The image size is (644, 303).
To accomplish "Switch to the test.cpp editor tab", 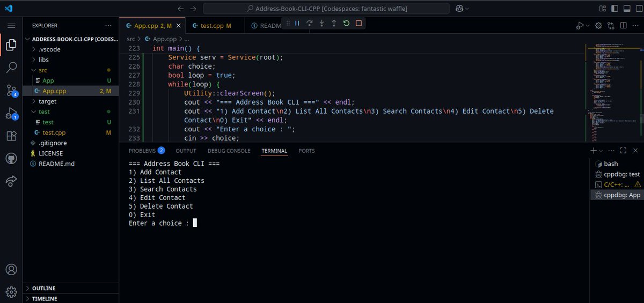I will (x=215, y=25).
